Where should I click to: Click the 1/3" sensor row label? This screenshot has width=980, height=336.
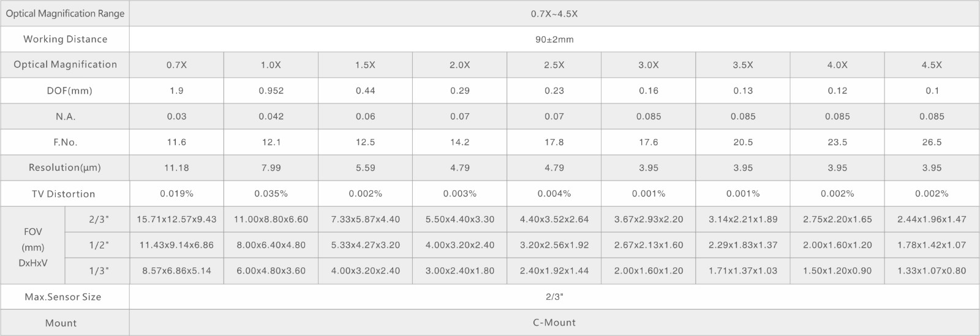[x=97, y=271]
